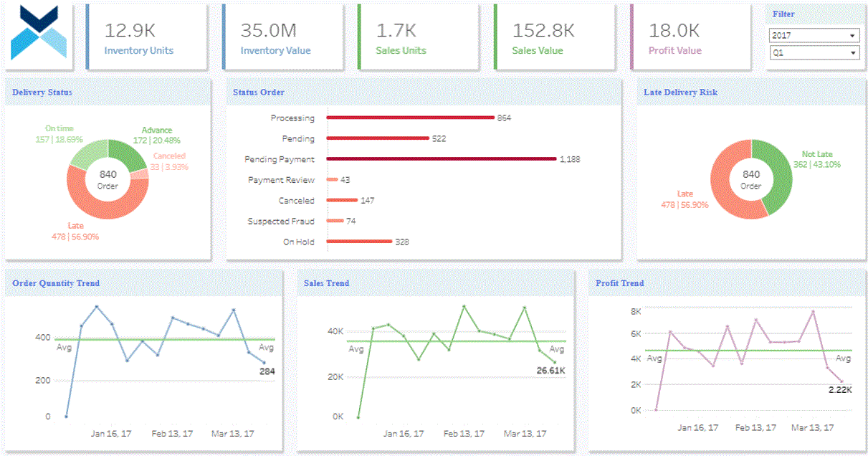The image size is (868, 456).
Task: Click the Status Order panel title
Action: (259, 92)
